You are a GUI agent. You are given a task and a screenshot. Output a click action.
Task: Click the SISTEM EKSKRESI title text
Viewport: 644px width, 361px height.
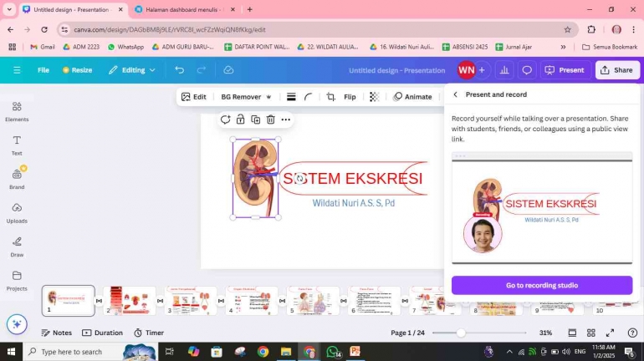pos(352,179)
